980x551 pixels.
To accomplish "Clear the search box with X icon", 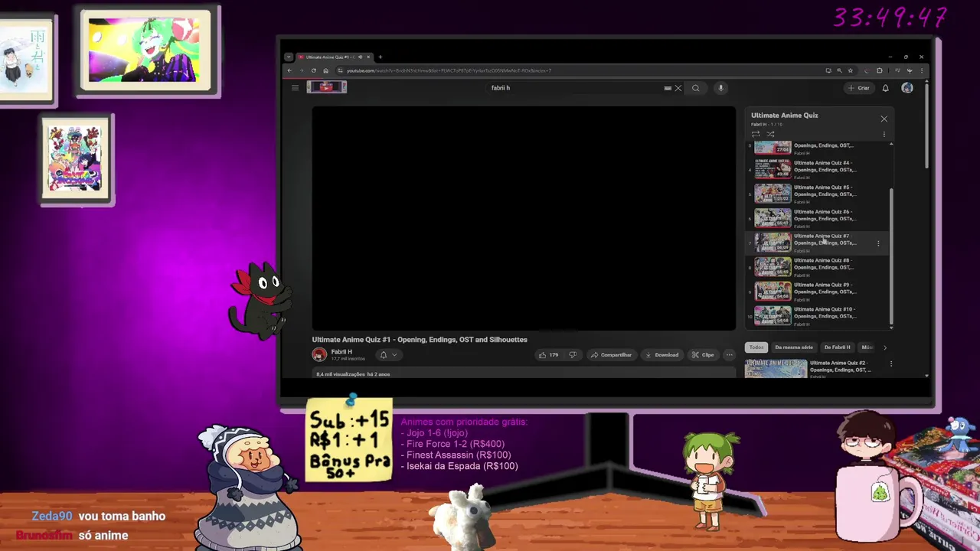I will click(678, 88).
